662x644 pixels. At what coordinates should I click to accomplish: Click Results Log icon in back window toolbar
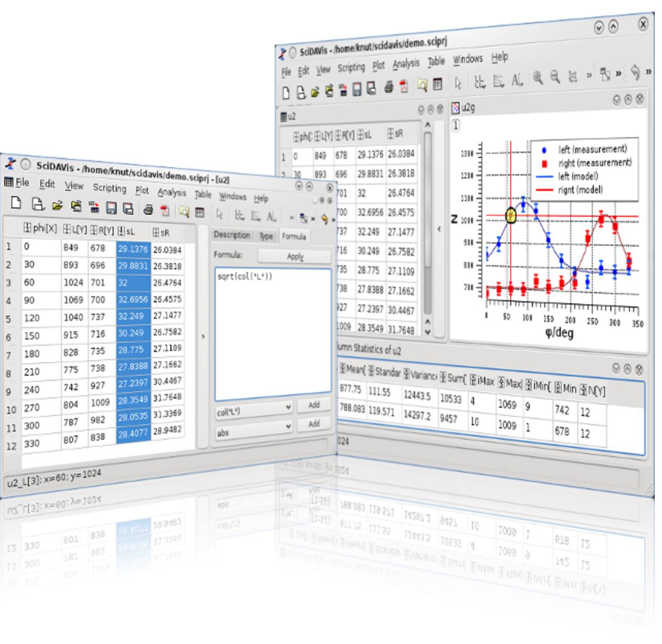point(438,84)
